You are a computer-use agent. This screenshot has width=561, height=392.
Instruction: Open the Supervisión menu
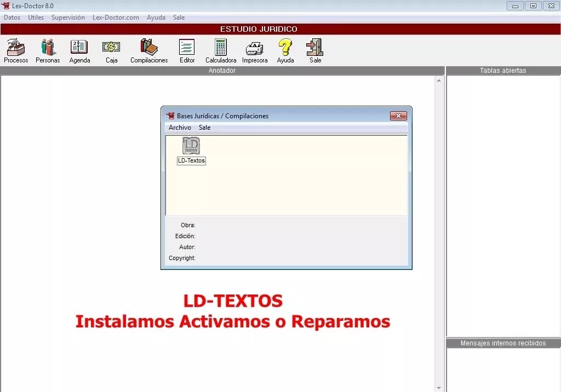[x=68, y=18]
